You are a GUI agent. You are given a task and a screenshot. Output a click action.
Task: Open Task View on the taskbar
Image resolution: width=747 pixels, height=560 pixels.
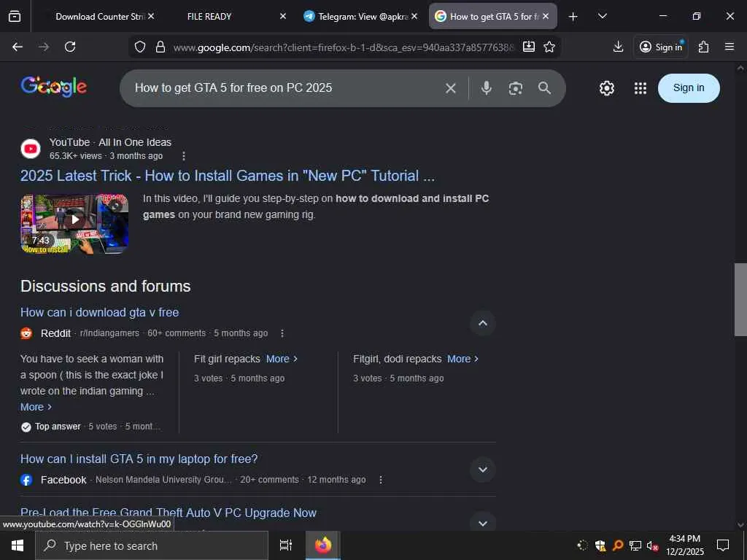[x=286, y=545]
